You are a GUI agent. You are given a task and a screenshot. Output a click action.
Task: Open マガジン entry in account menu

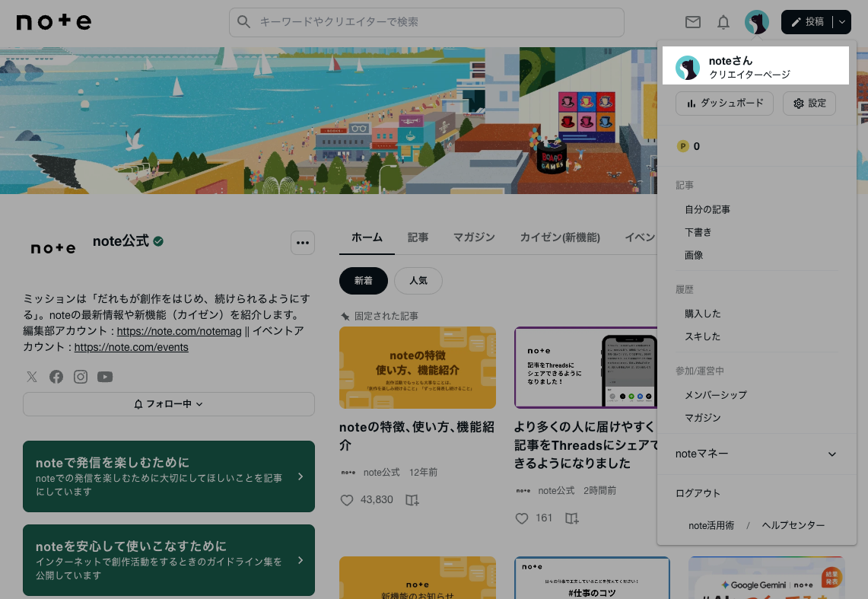(x=702, y=418)
